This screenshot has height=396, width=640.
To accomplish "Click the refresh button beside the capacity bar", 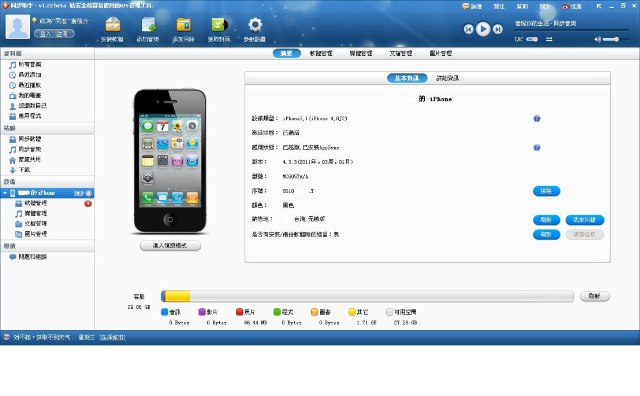I will click(595, 296).
